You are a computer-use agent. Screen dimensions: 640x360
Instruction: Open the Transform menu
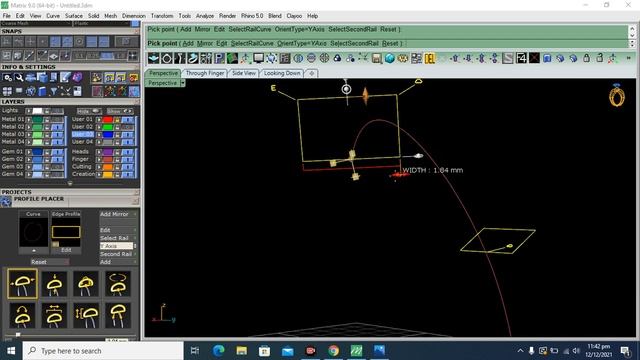(x=162, y=16)
